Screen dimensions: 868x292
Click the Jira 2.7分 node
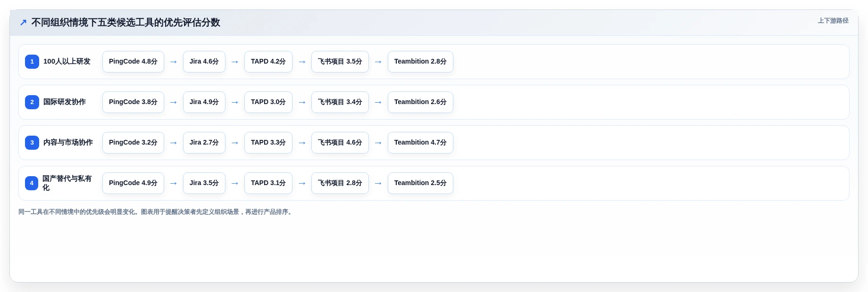(x=204, y=143)
